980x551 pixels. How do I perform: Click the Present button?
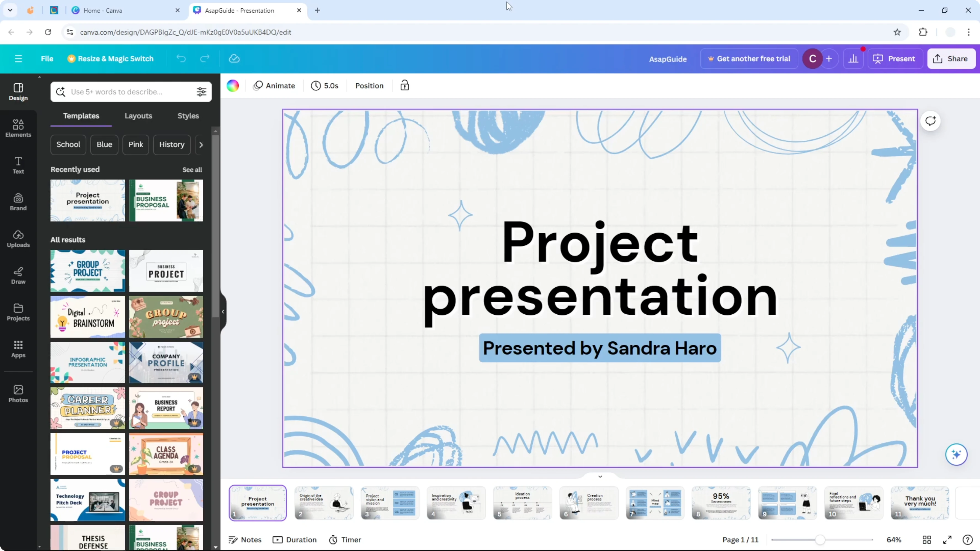pyautogui.click(x=895, y=58)
